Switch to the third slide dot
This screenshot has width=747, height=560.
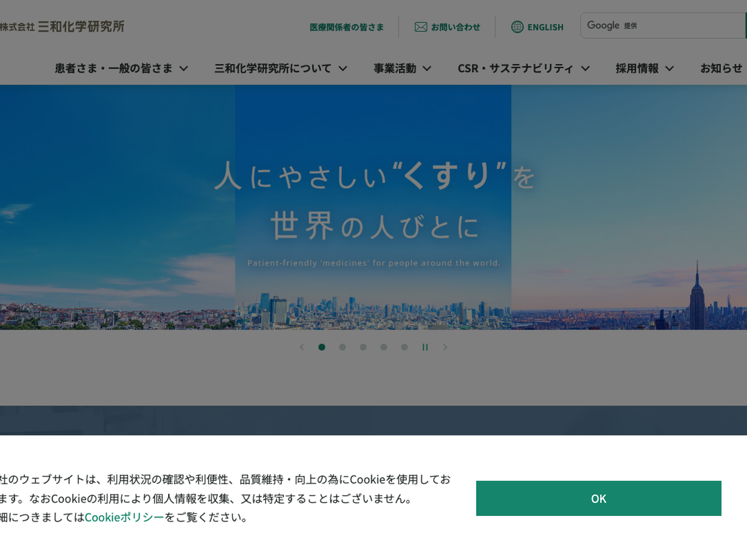[363, 347]
